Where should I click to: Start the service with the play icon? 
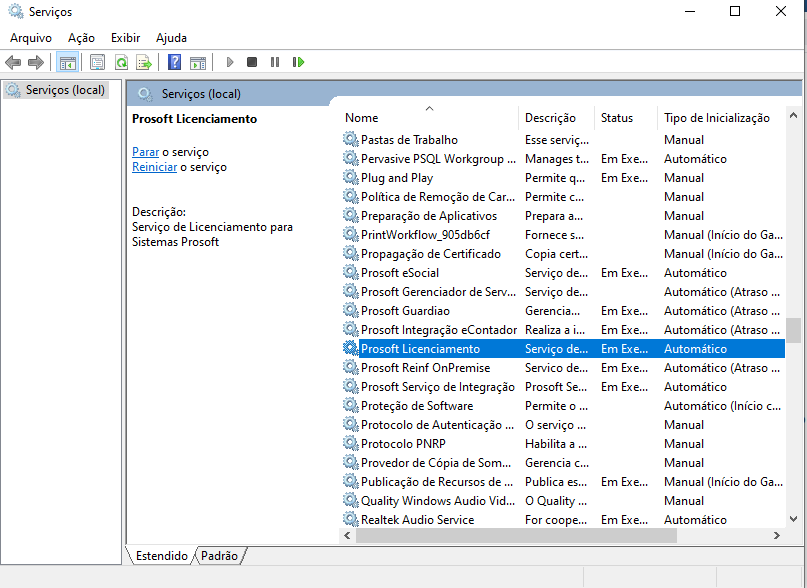[230, 62]
